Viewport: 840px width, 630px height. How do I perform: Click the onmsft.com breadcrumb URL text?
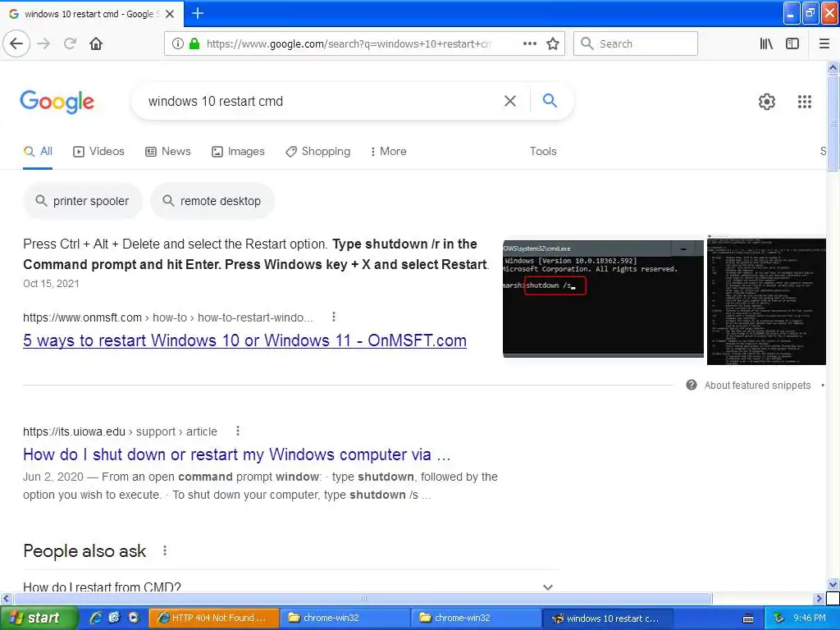tap(167, 317)
